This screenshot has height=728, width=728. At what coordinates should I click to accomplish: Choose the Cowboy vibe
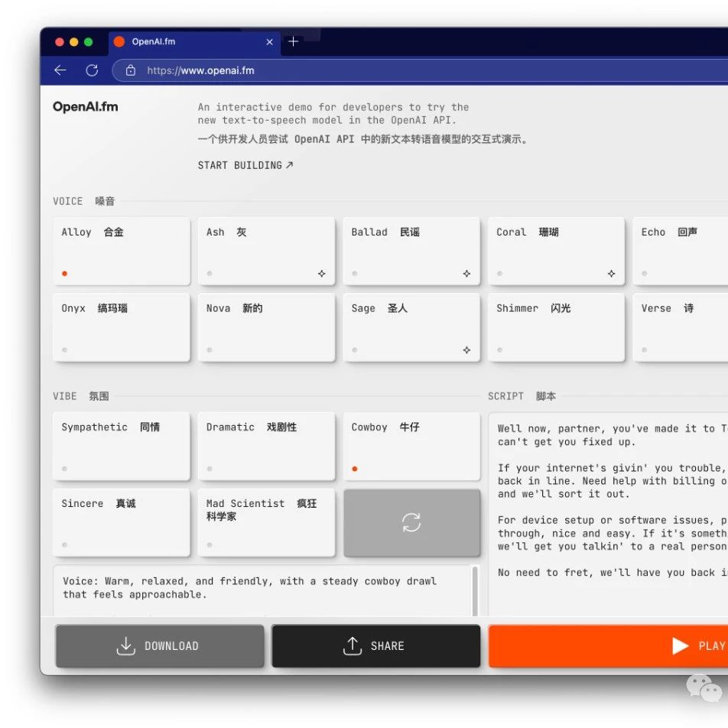tap(412, 446)
